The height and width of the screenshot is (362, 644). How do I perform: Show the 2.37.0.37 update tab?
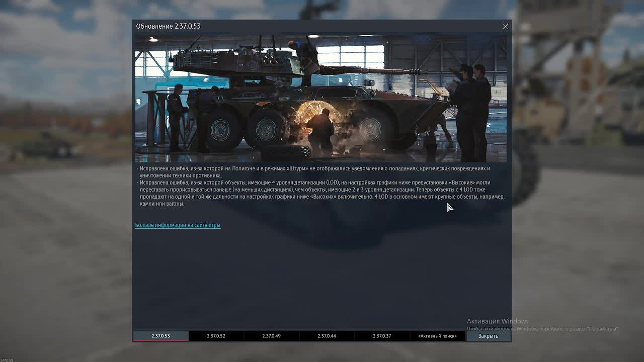click(x=382, y=336)
